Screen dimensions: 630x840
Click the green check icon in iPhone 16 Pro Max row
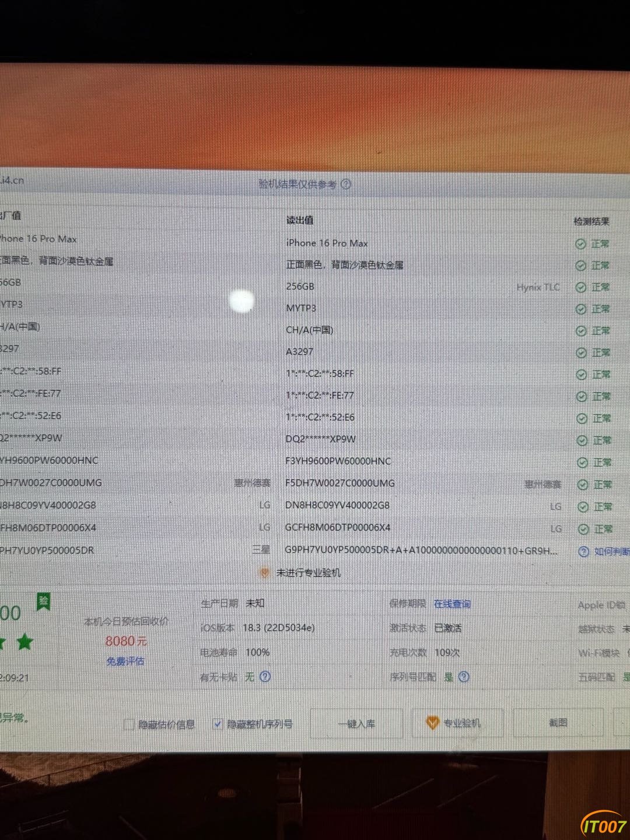(x=580, y=244)
